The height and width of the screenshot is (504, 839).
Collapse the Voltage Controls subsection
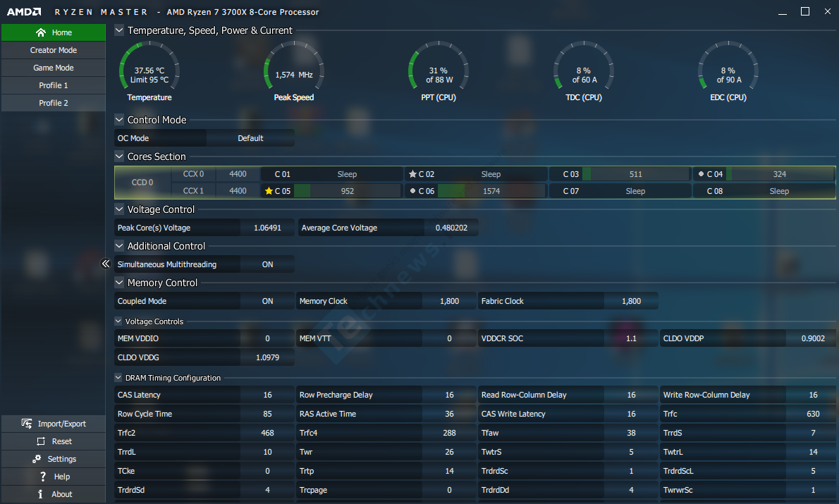(x=118, y=321)
